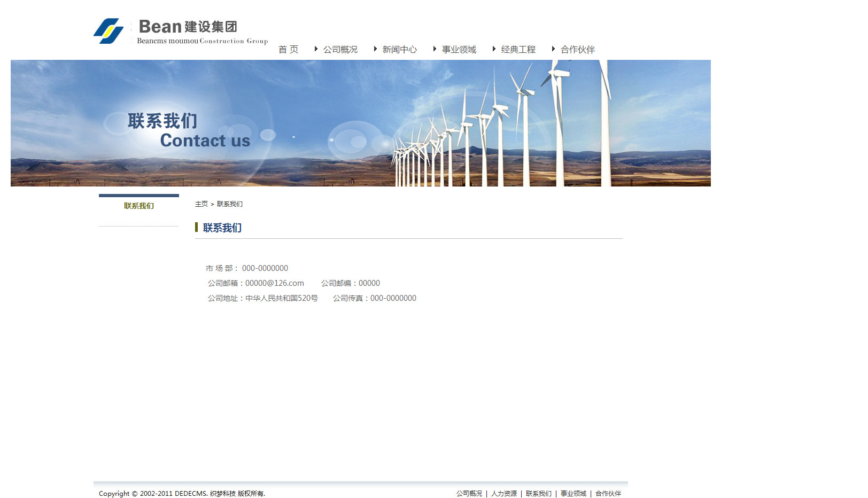
Task: Open 合作伙伴 in the top navigation bar
Action: pos(577,50)
